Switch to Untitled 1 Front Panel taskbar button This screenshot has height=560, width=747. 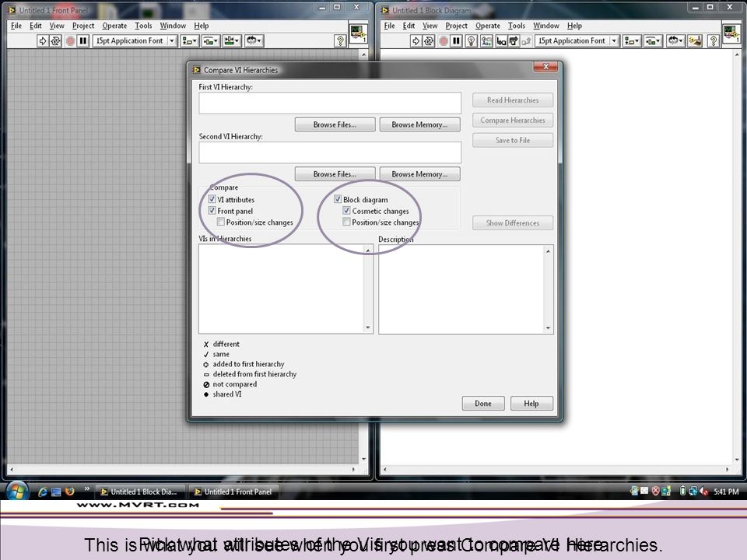pyautogui.click(x=233, y=492)
